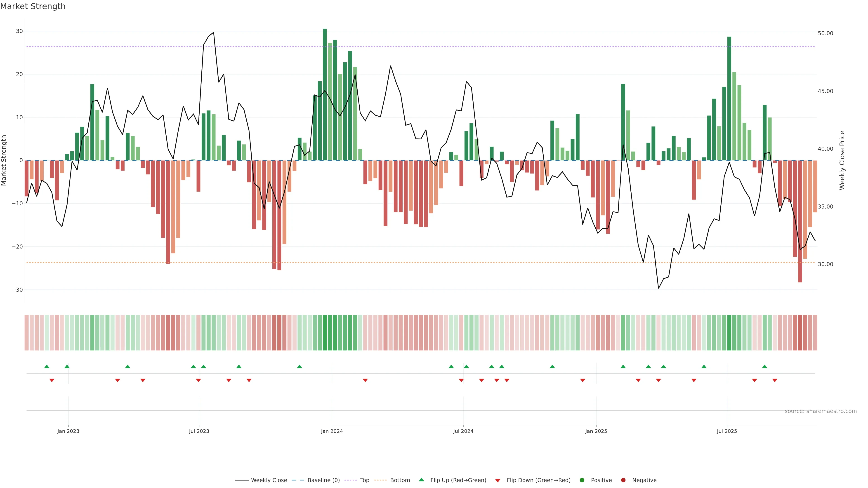Click the dark red Negative circle in legend
Viewport: 868px width, 488px height.
pos(623,480)
